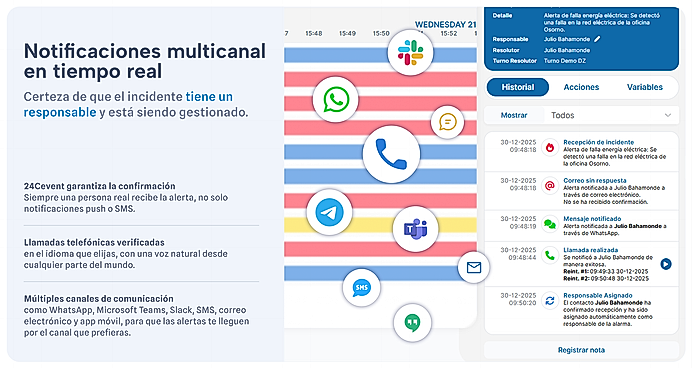Screen dimensions: 692x368
Task: Click the green chat Mensaje notificado icon
Action: tap(550, 224)
